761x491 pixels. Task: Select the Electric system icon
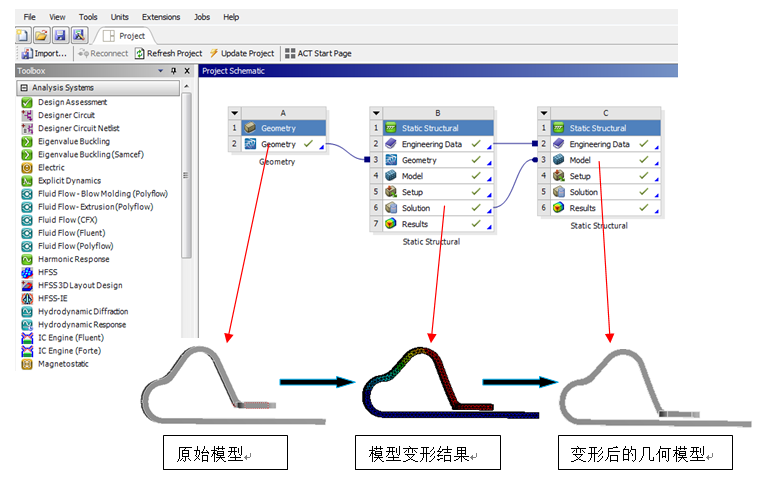tap(27, 168)
